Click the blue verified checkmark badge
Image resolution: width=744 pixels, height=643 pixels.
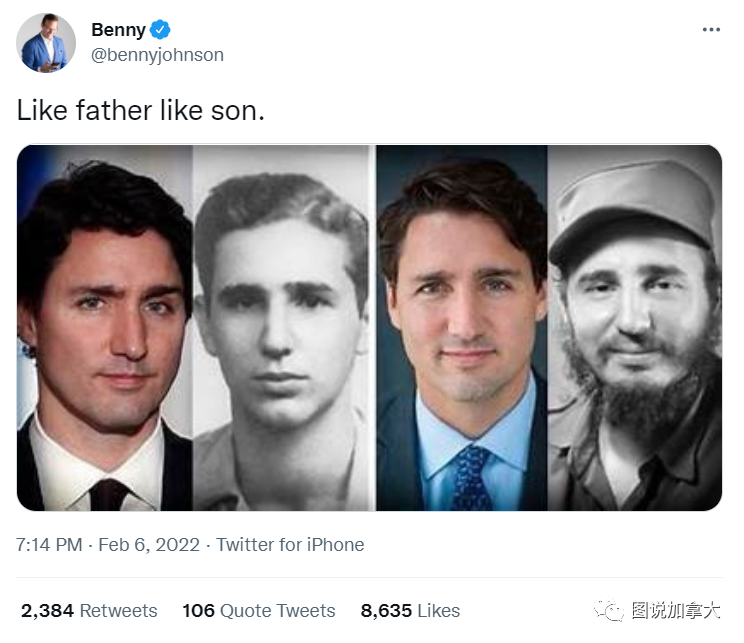[160, 30]
